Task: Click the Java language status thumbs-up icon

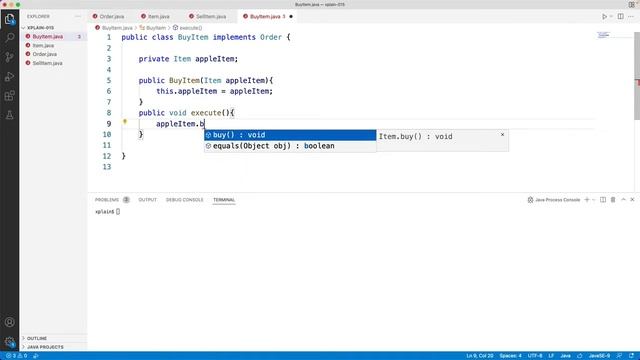Action: click(x=579, y=356)
